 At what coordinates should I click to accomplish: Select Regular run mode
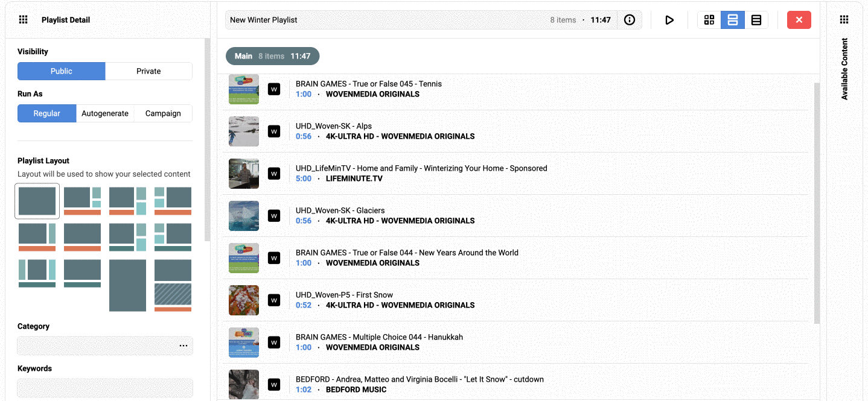coord(47,113)
